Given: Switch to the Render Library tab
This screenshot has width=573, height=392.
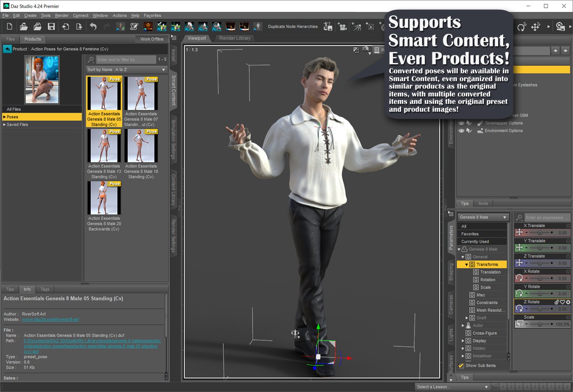Looking at the screenshot, I should [235, 38].
